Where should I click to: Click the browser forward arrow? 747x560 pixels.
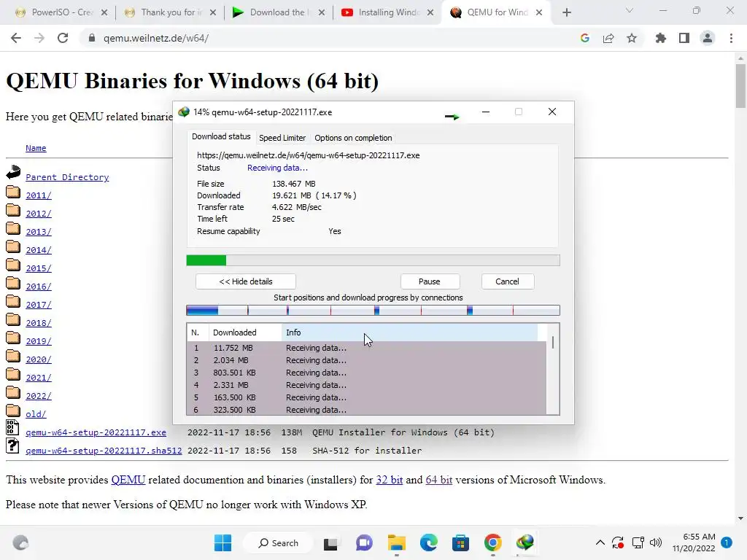click(x=39, y=38)
